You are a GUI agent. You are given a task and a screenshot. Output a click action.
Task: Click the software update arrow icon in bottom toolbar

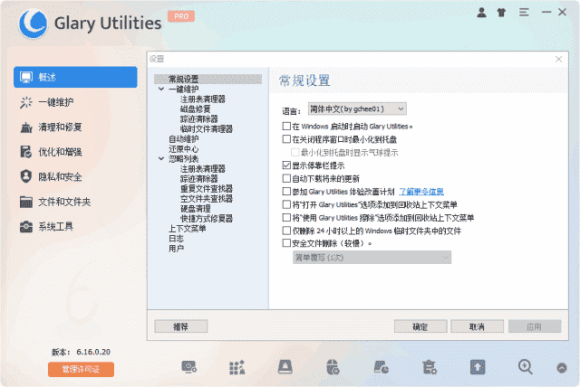(x=478, y=367)
